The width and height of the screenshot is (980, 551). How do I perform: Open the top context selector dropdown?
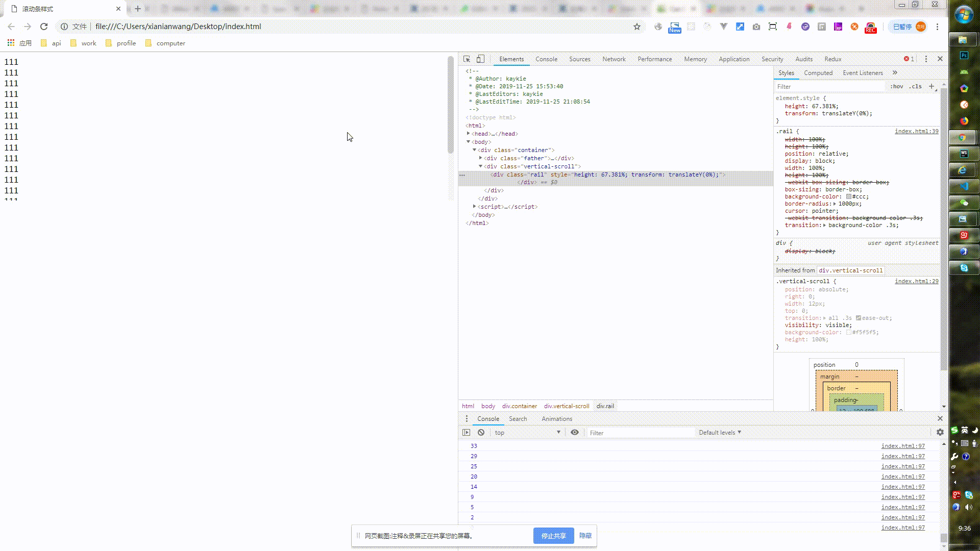[x=527, y=433]
